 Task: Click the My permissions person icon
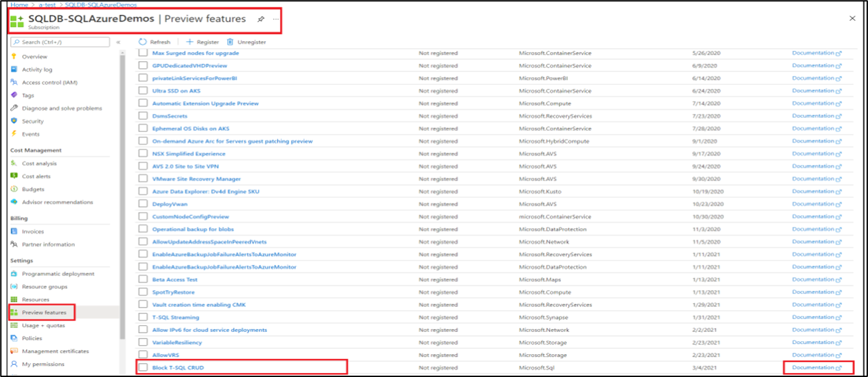[x=15, y=364]
